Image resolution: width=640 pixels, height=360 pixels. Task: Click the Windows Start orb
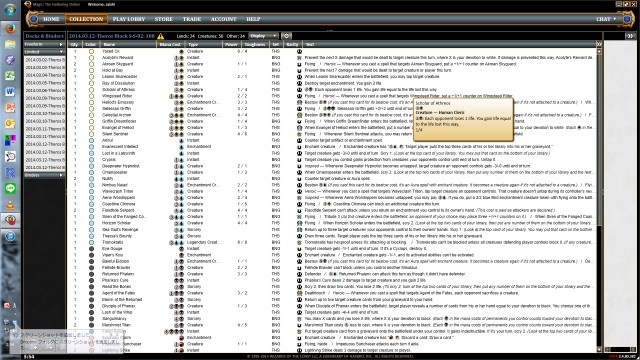point(10,9)
